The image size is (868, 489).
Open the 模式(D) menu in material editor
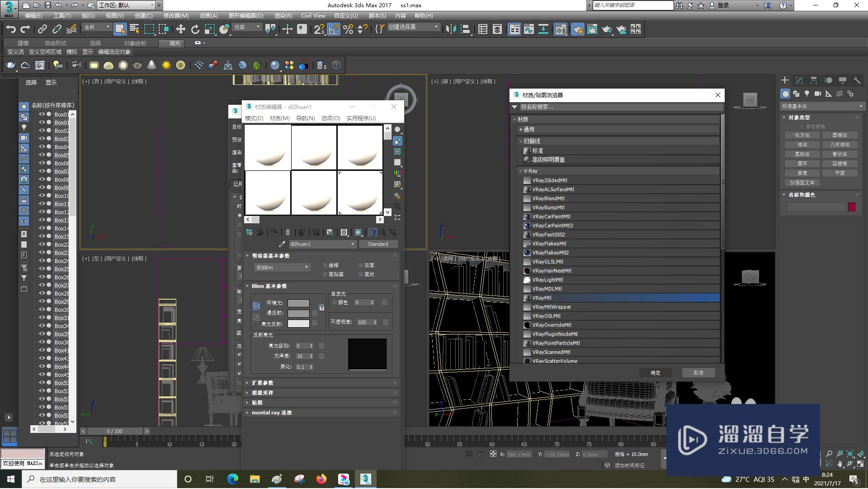coord(254,118)
